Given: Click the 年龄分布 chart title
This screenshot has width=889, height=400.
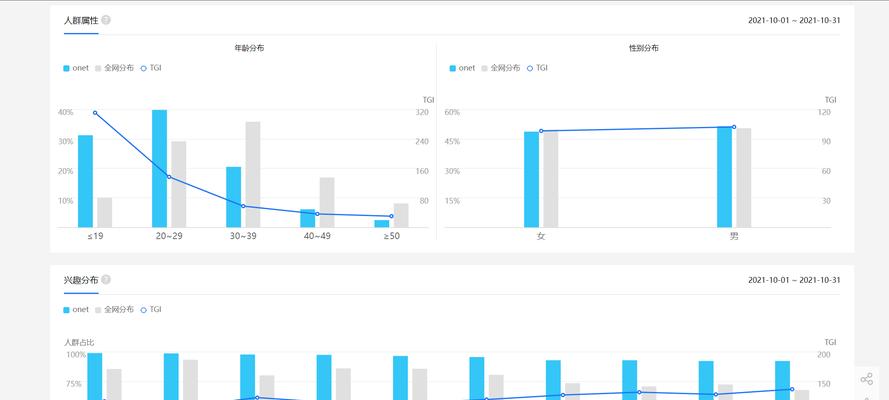Looking at the screenshot, I should [249, 48].
